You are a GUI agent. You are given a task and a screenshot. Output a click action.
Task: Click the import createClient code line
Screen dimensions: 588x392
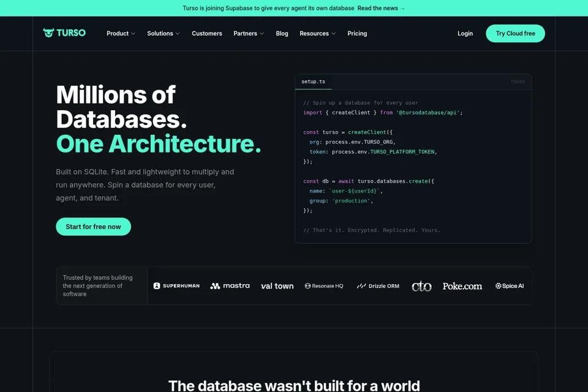(x=383, y=113)
